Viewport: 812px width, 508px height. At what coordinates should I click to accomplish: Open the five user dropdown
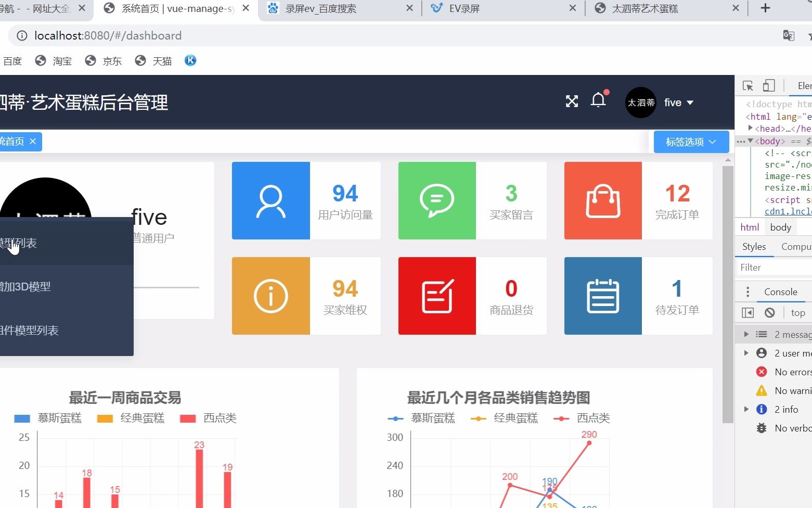(x=678, y=102)
